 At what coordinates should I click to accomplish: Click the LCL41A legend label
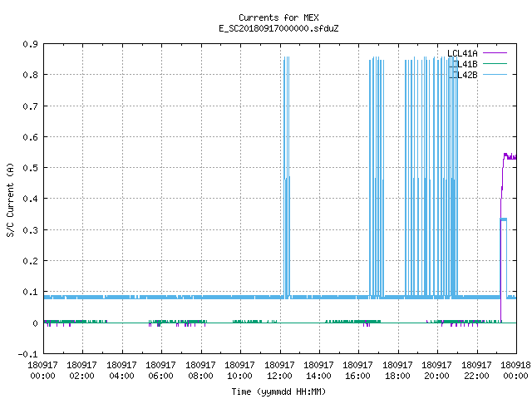462,53
